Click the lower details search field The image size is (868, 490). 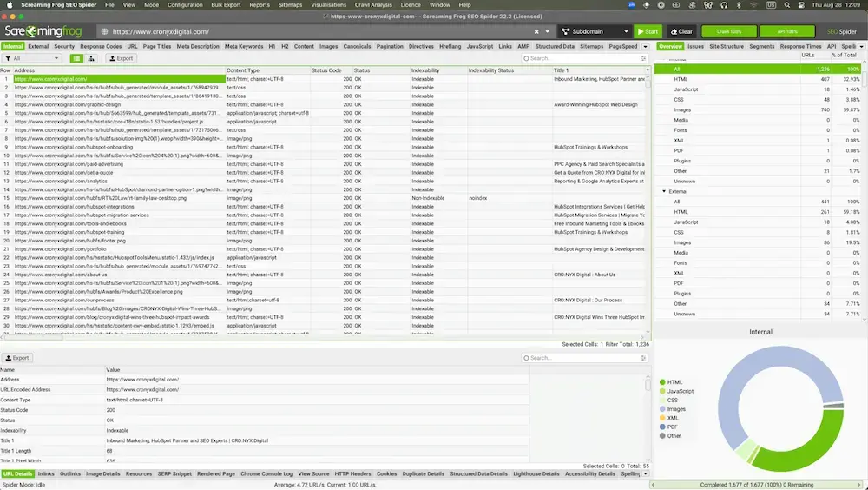pyautogui.click(x=586, y=357)
